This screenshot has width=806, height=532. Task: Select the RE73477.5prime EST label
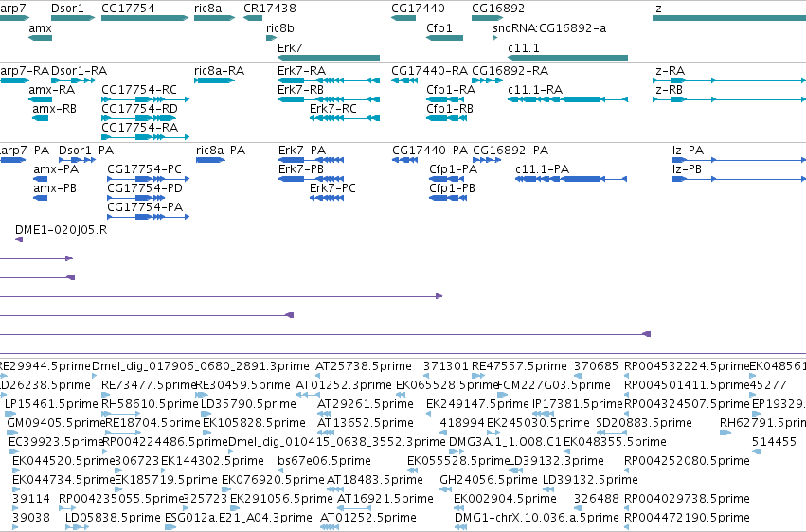click(x=149, y=385)
